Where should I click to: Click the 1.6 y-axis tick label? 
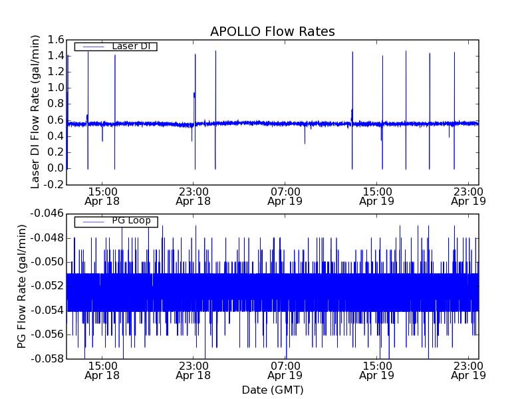click(55, 40)
